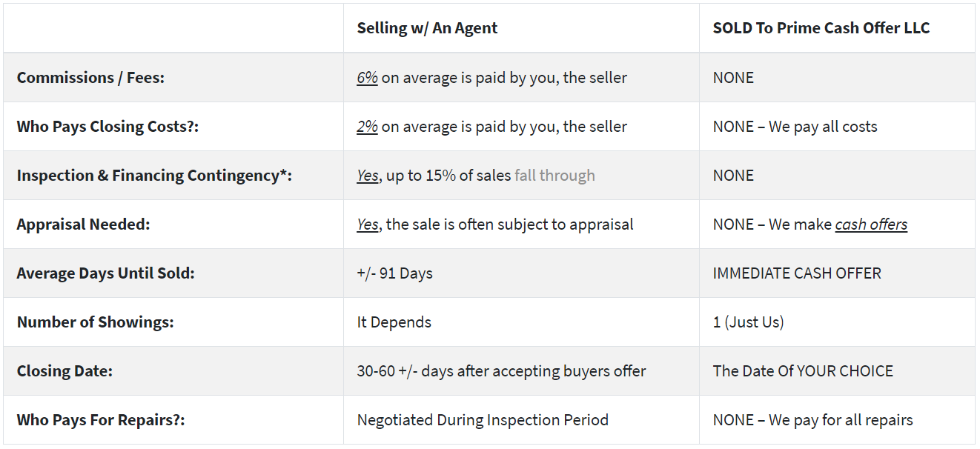Image resolution: width=980 pixels, height=449 pixels.
Task: Select 'NONE – We pay for all repairs'
Action: (x=812, y=420)
